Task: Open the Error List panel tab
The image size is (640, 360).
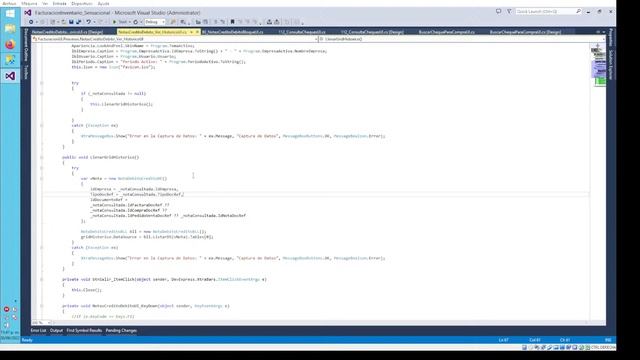Action: pyautogui.click(x=38, y=331)
